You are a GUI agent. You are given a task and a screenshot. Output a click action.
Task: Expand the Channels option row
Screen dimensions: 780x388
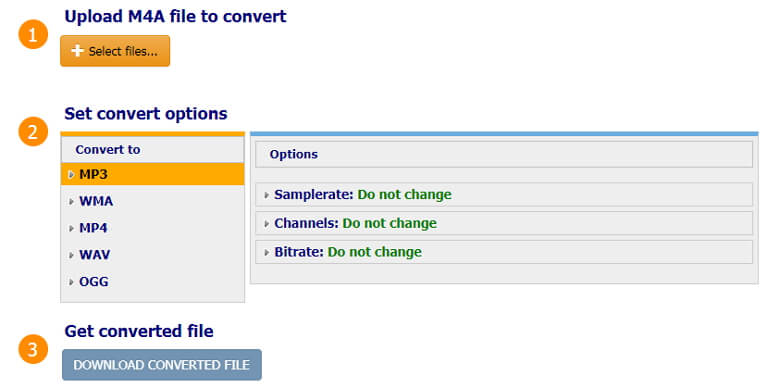[504, 223]
